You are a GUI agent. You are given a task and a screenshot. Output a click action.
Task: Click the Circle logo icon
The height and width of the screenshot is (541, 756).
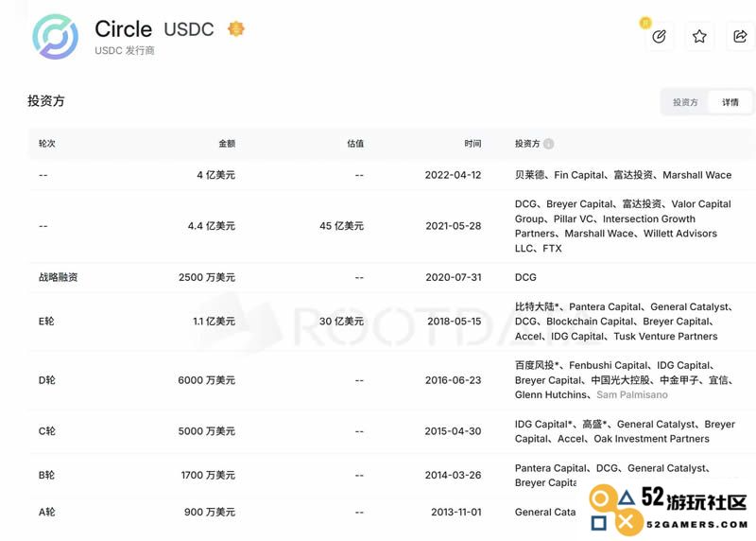tap(56, 37)
